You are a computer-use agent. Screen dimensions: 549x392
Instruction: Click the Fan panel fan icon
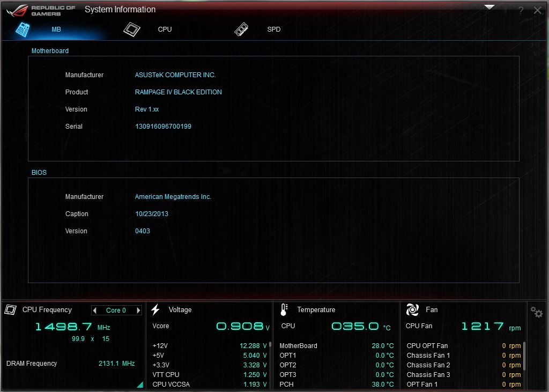click(412, 309)
